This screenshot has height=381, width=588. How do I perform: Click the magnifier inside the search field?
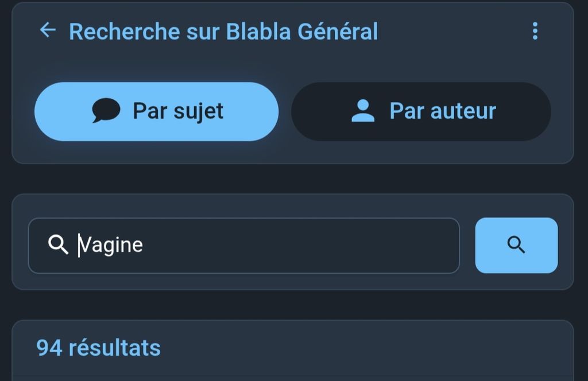point(58,245)
